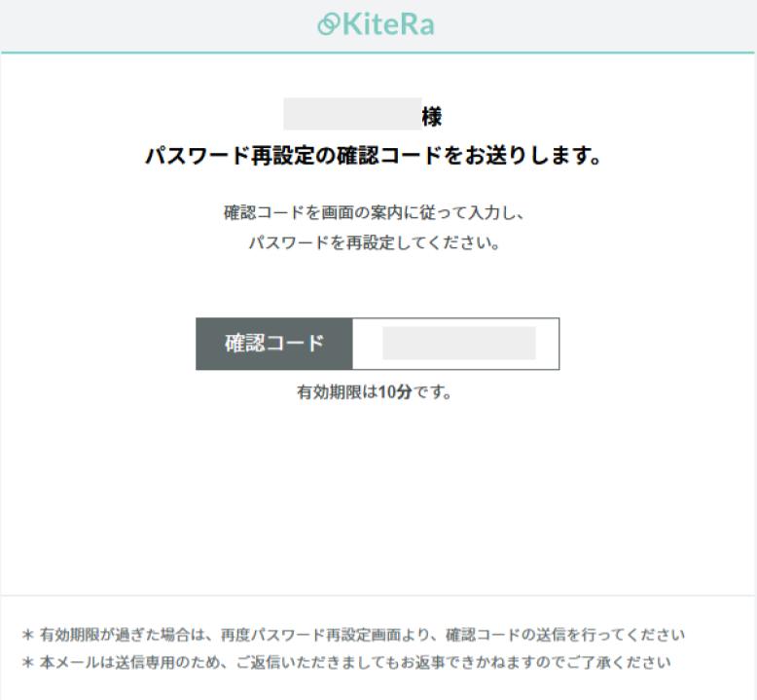Select the redacted recipient name box
Screen dimensions: 757x700
click(x=351, y=114)
